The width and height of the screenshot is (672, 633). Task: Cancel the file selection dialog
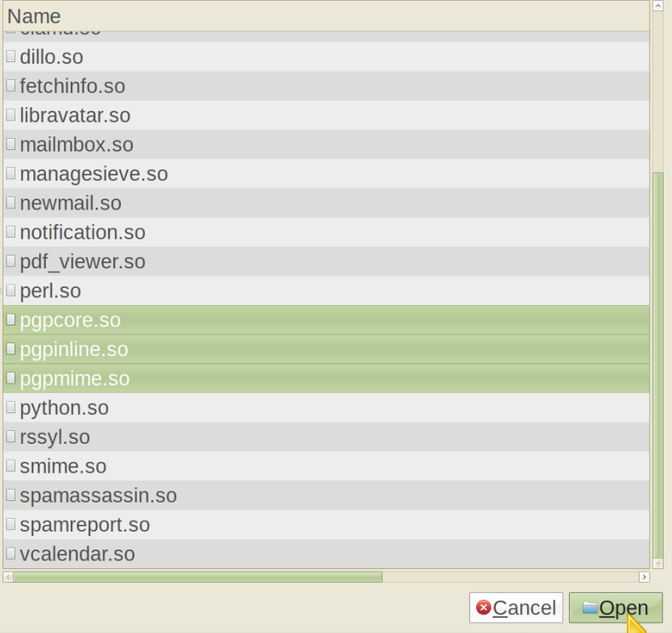point(516,608)
